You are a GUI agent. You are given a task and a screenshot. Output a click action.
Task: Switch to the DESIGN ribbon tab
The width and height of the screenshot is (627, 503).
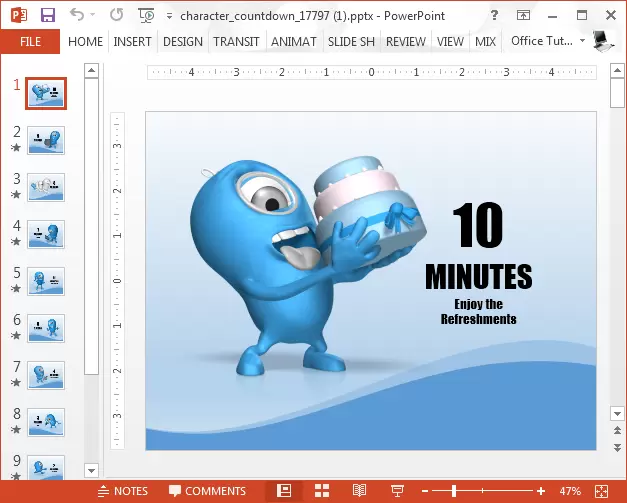182,41
